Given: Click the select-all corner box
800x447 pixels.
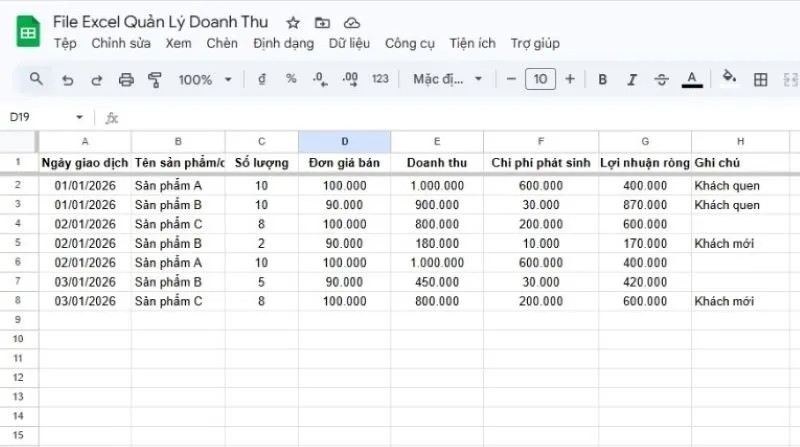Looking at the screenshot, I should pyautogui.click(x=18, y=141).
